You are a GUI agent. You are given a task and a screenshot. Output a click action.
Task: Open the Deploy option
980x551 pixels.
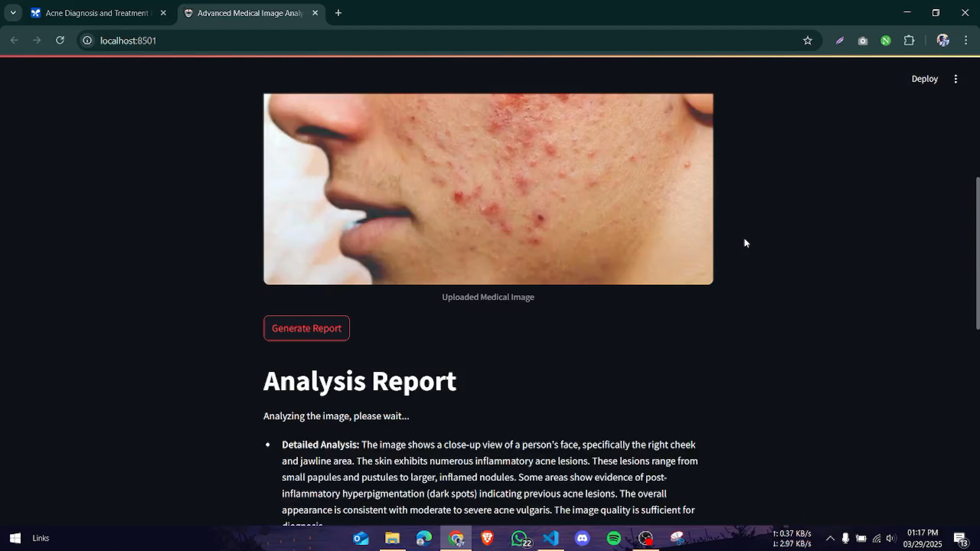(x=924, y=79)
